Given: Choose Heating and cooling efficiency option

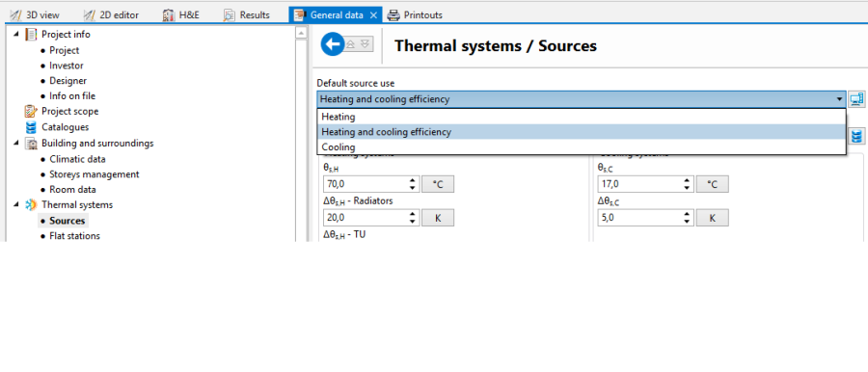Looking at the screenshot, I should (582, 132).
